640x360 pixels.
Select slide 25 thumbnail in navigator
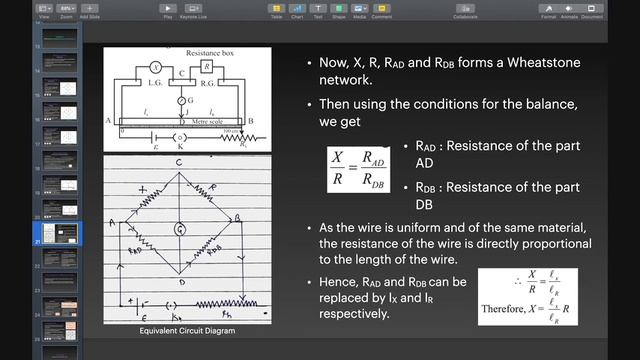coord(60,331)
